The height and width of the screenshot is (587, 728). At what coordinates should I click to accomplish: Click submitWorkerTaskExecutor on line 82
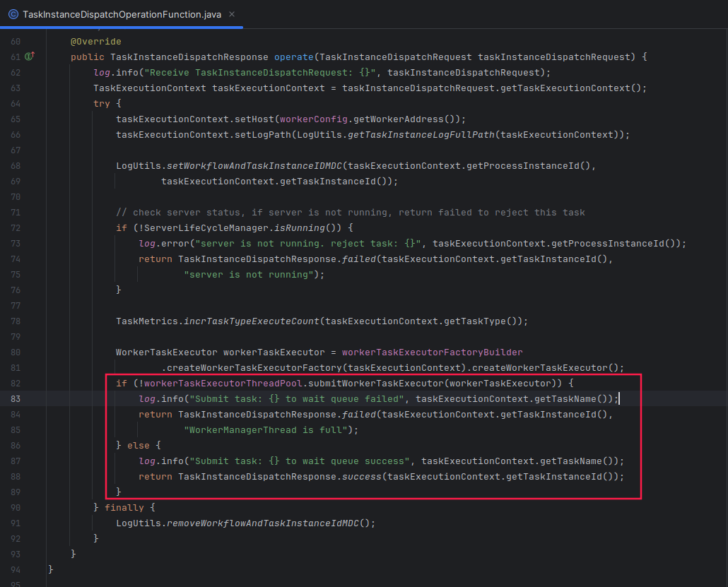[376, 384]
